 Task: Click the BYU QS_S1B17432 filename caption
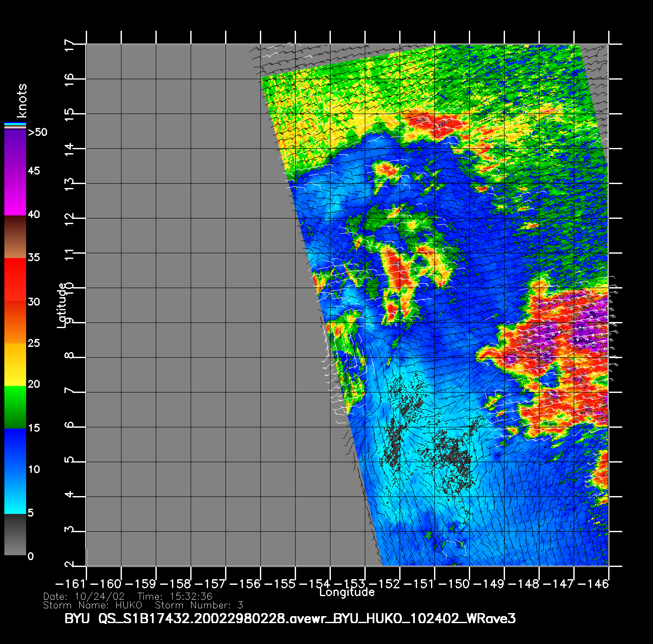pos(290,618)
